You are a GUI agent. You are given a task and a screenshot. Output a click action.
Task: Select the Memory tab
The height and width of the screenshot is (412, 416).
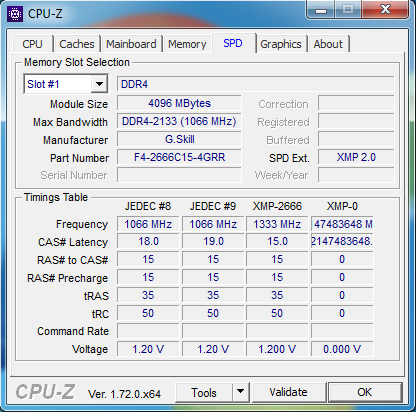[x=187, y=44]
